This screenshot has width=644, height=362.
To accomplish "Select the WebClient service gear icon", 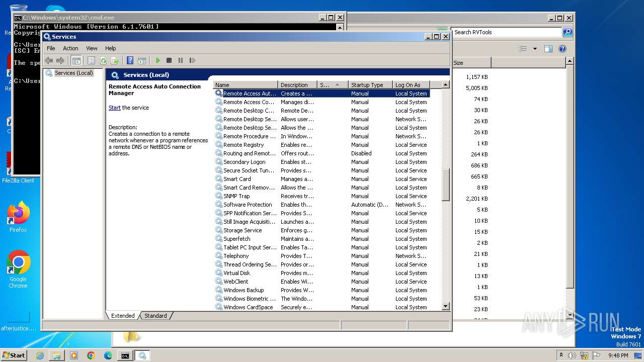I will 219,281.
